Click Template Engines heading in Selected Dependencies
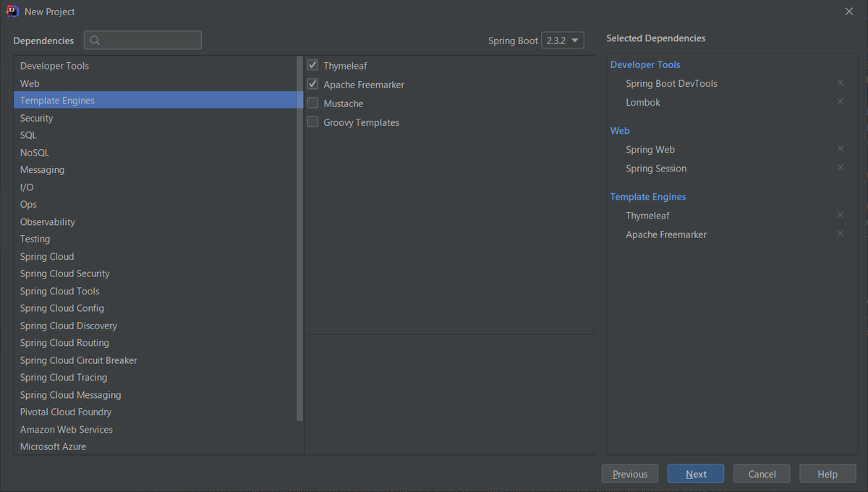This screenshot has width=868, height=492. pyautogui.click(x=648, y=196)
